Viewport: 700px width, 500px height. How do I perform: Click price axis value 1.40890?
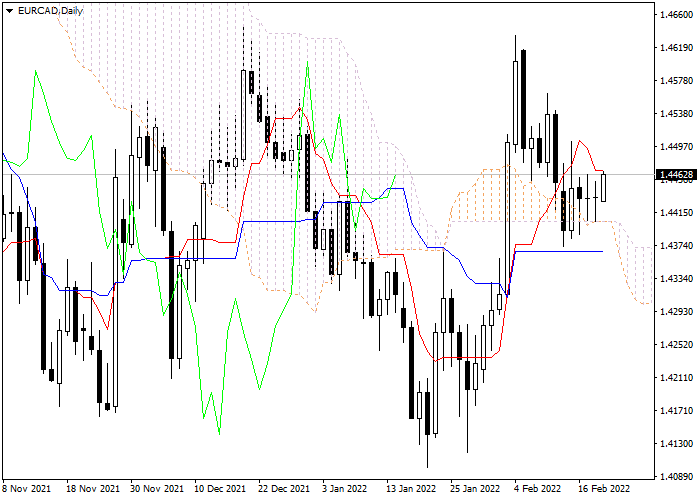pyautogui.click(x=676, y=477)
